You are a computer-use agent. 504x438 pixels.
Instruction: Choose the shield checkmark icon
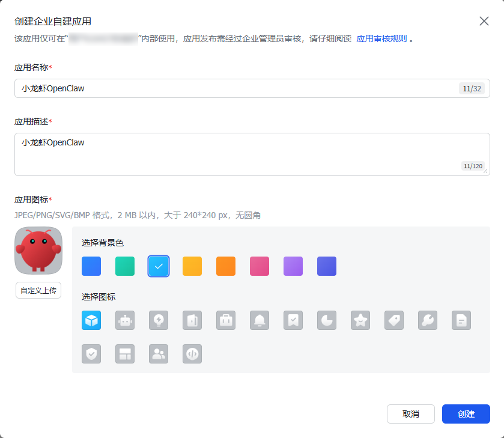[91, 354]
